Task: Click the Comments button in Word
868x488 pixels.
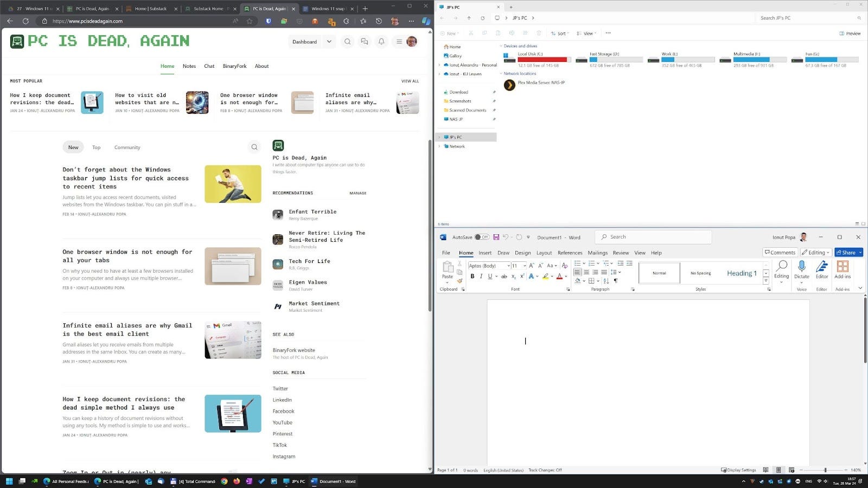Action: pyautogui.click(x=780, y=252)
